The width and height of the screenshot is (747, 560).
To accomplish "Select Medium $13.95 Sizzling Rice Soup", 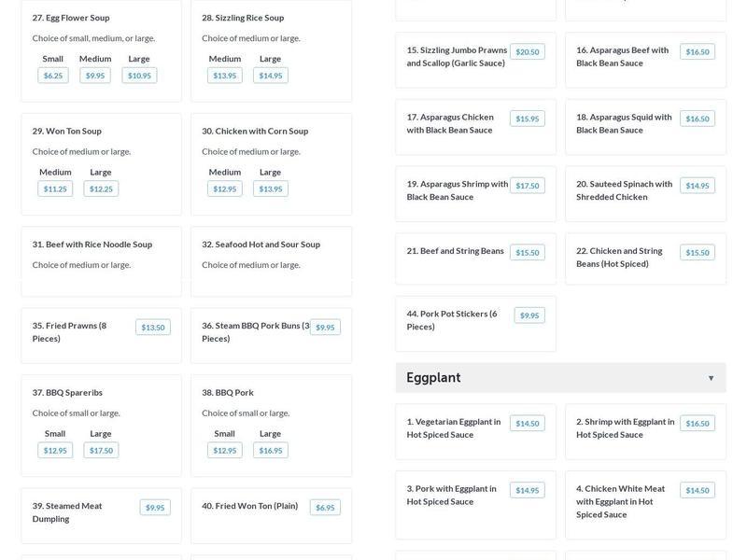I will pos(224,76).
